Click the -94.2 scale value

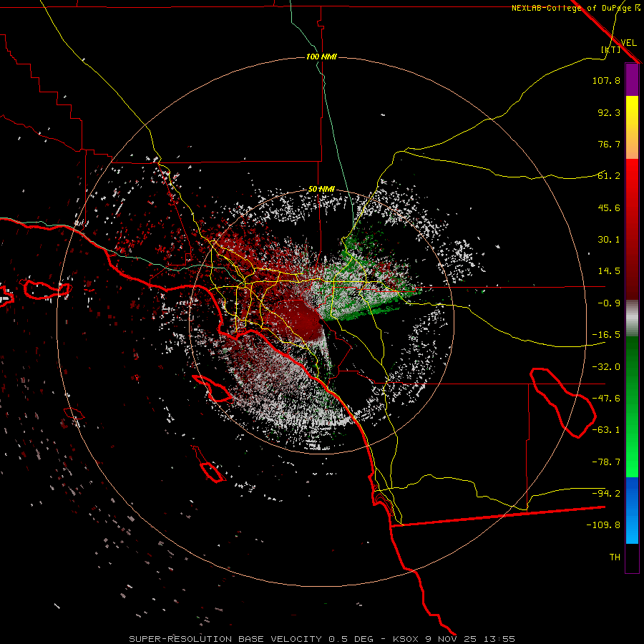coord(606,494)
